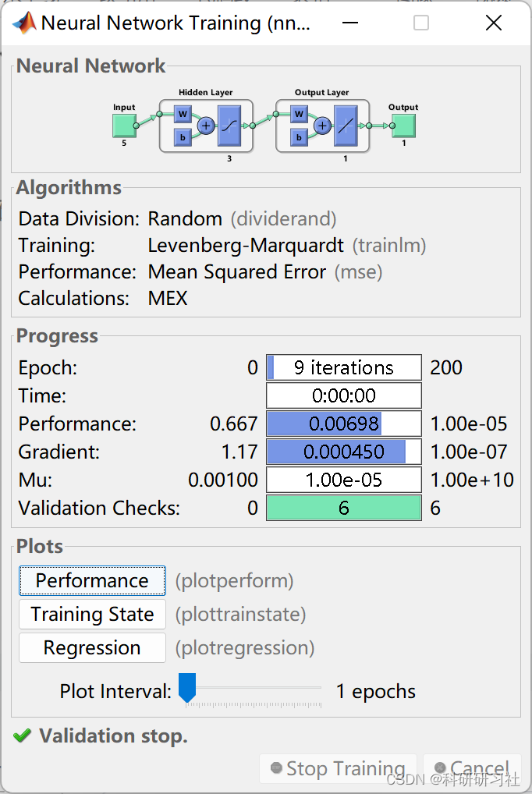This screenshot has height=794, width=532.
Task: Click the Validation stop. status text
Action: pyautogui.click(x=113, y=736)
